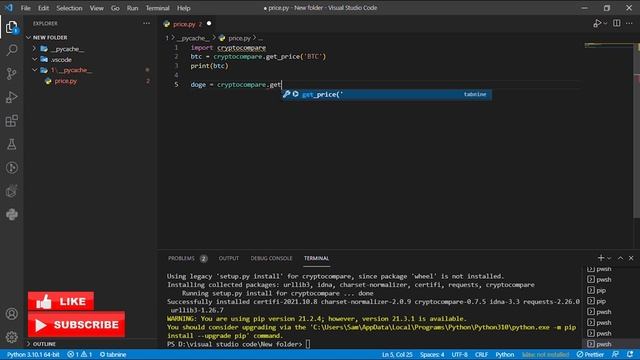Open the Visual Studio Code logo menu
Image resolution: width=640 pixels, height=360 pixels.
(9, 8)
